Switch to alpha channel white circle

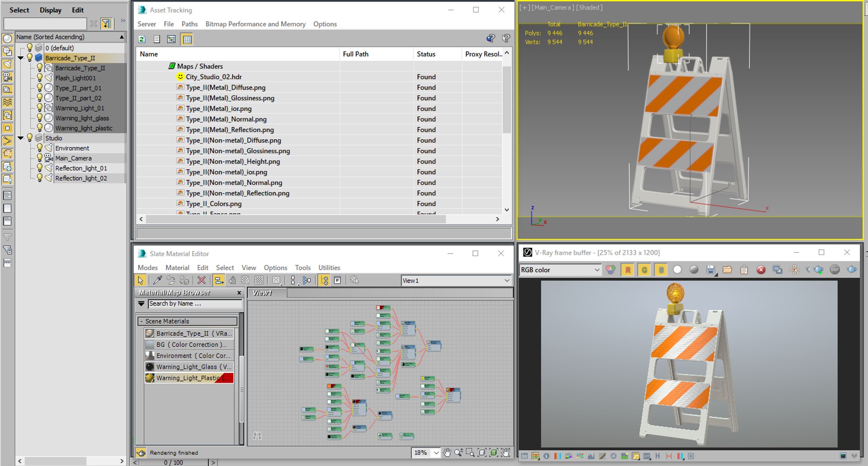677,270
